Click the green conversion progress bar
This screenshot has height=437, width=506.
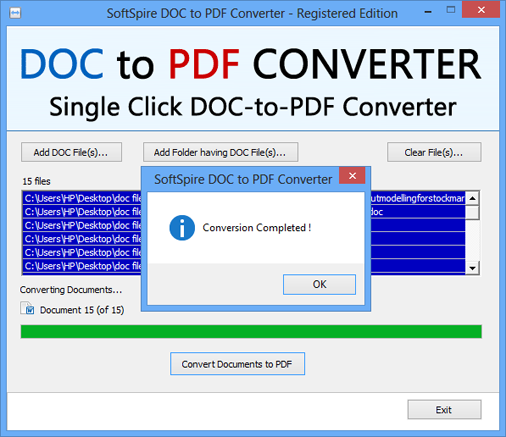[251, 332]
